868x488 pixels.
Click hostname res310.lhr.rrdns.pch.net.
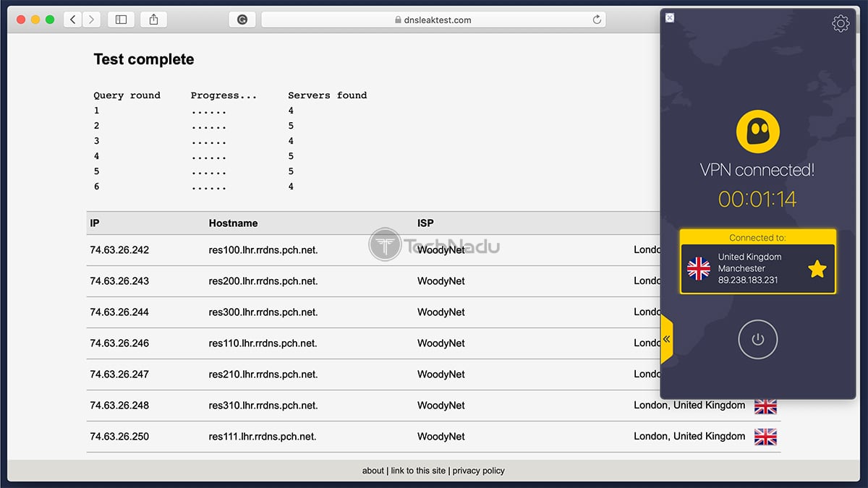tap(263, 406)
